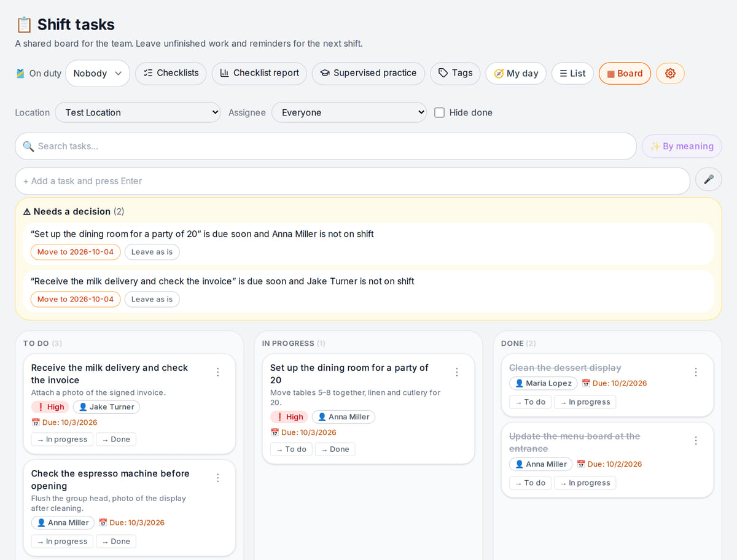The width and height of the screenshot is (737, 560).
Task: Move milk delivery card to In progress
Action: (62, 439)
